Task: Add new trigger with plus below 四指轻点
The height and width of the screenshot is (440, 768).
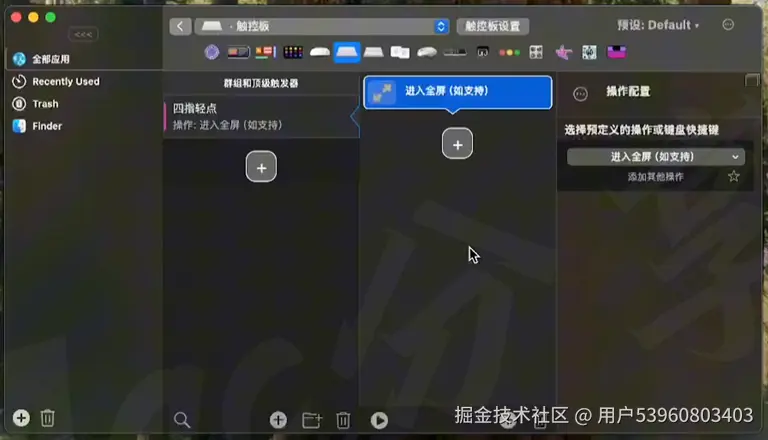Action: click(261, 167)
